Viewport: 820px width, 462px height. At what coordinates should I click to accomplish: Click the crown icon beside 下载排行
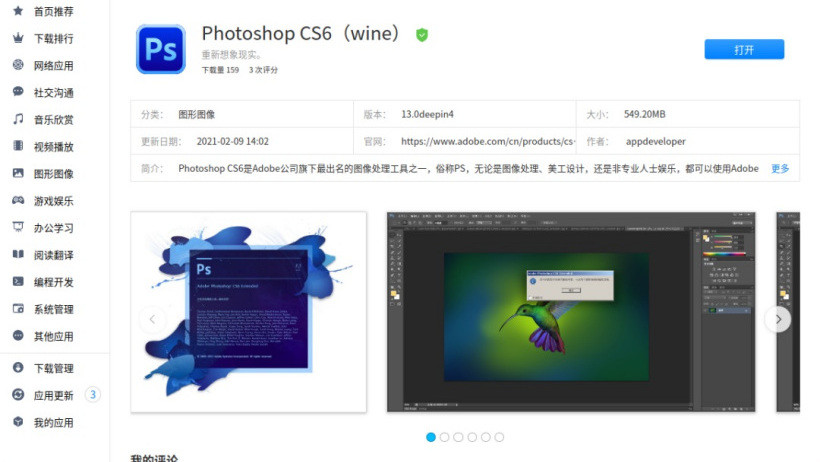18,38
